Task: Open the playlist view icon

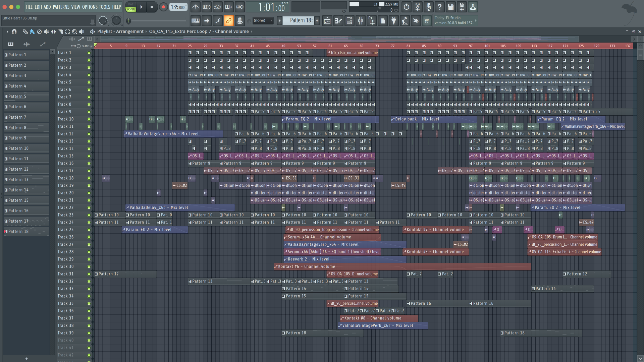Action: click(327, 21)
